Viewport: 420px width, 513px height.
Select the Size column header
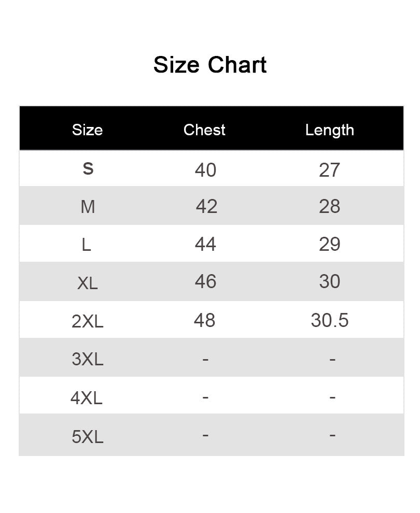(88, 130)
